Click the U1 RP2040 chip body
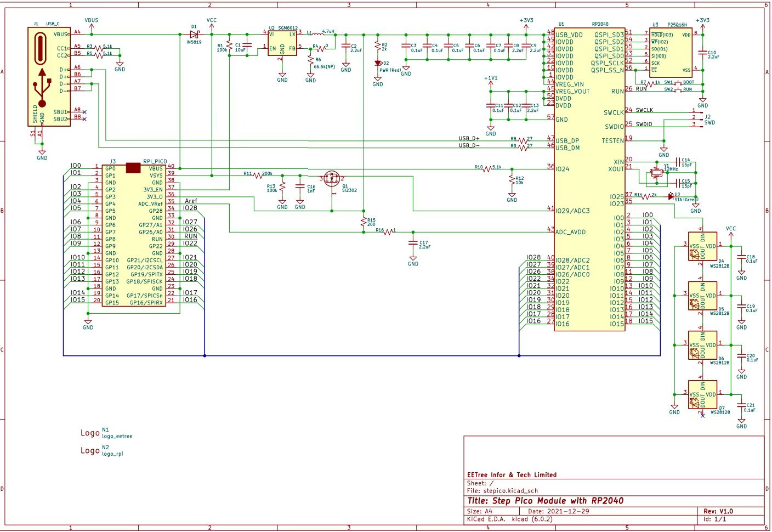Screen dimensions: 772x532 pos(589,179)
